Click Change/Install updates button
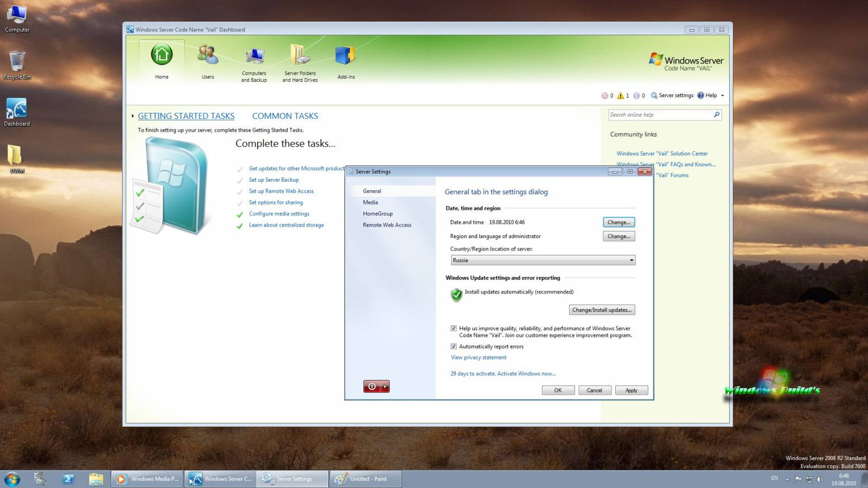The width and height of the screenshot is (868, 488). pyautogui.click(x=602, y=310)
